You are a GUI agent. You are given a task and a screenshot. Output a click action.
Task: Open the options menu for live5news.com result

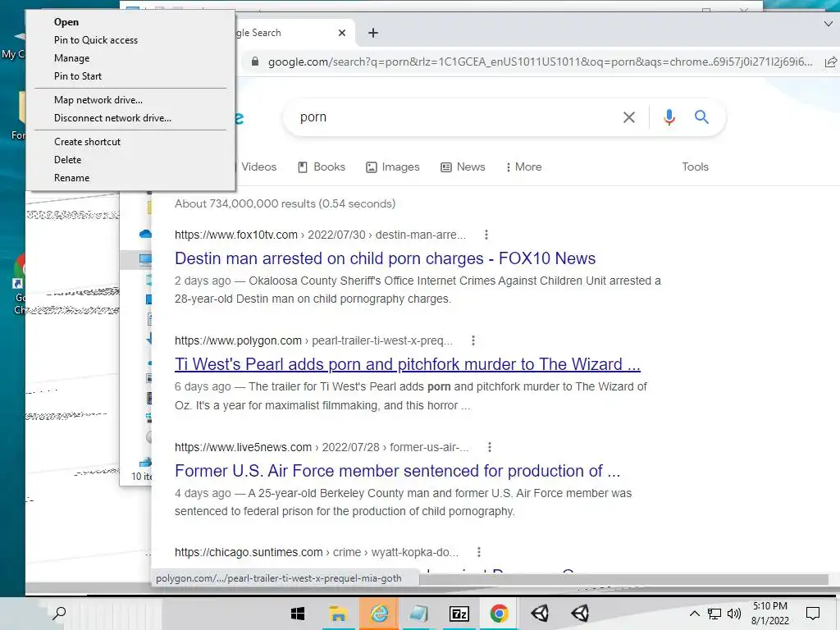click(x=489, y=447)
